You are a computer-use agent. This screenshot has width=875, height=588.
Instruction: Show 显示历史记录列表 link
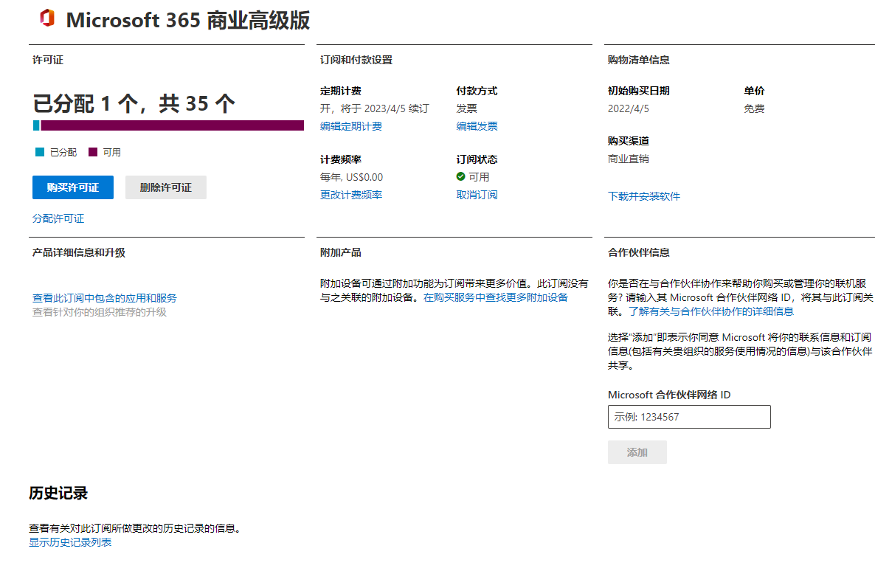[70, 542]
